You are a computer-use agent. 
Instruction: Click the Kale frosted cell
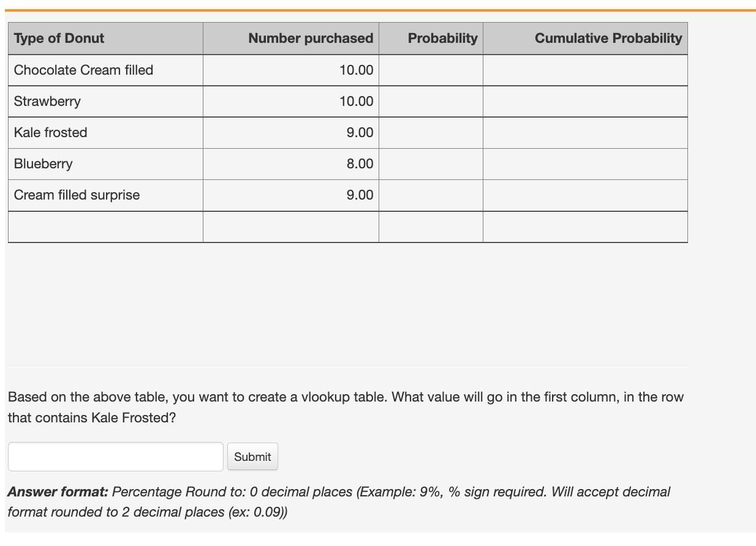50,132
